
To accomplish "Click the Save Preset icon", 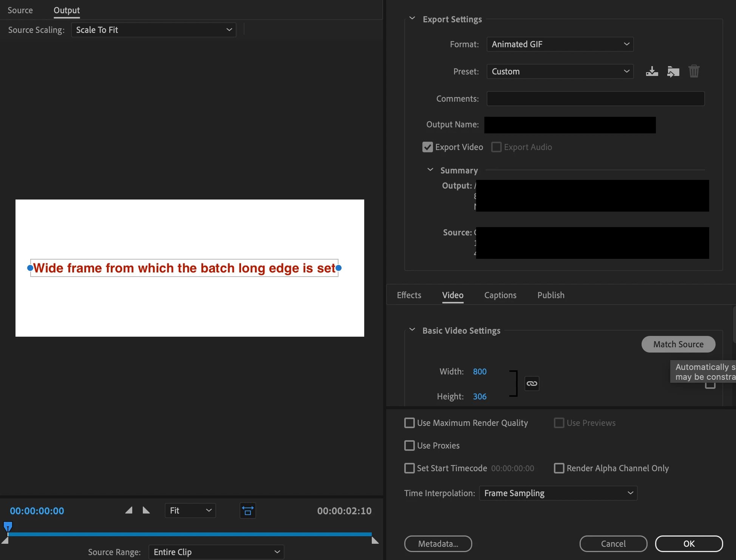I will click(652, 71).
